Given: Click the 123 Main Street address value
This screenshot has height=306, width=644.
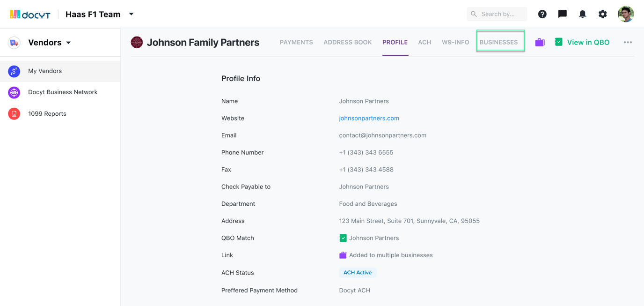Looking at the screenshot, I should point(409,221).
